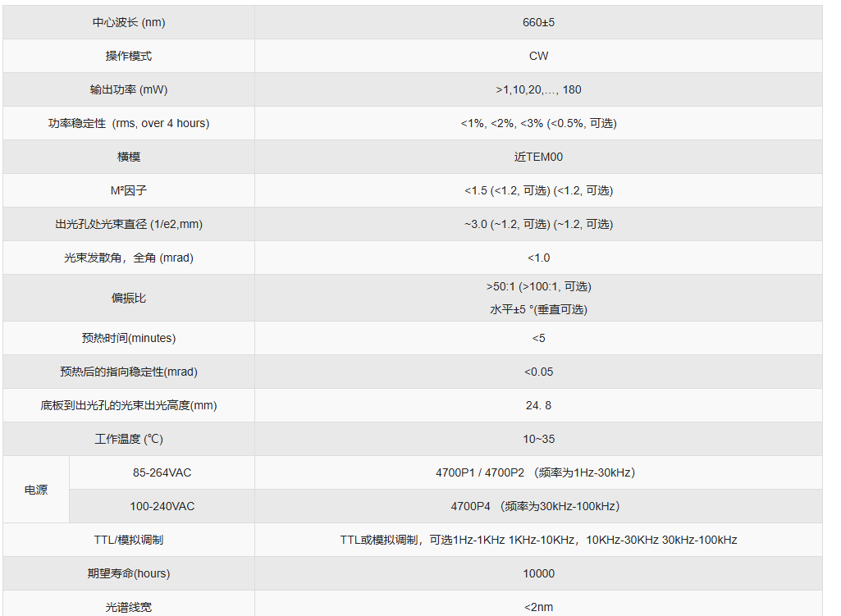Click the 光束发散角 divergence label
841x616 pixels.
129,258
